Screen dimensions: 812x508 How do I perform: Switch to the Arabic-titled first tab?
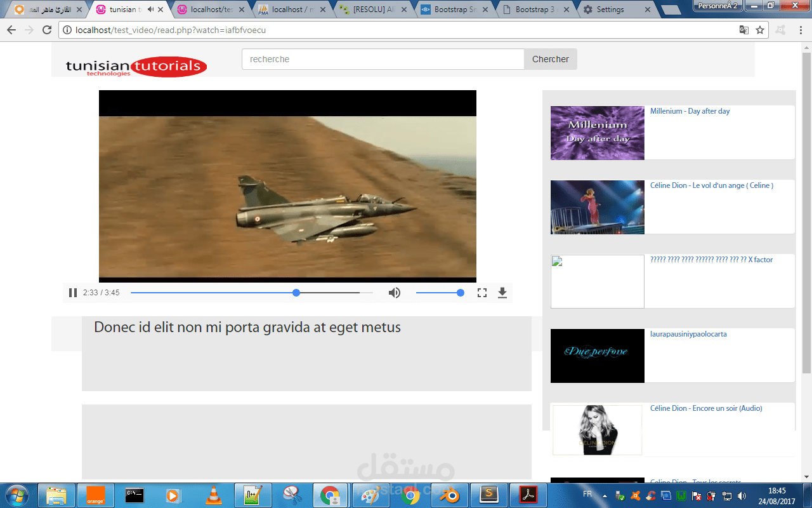[x=48, y=10]
